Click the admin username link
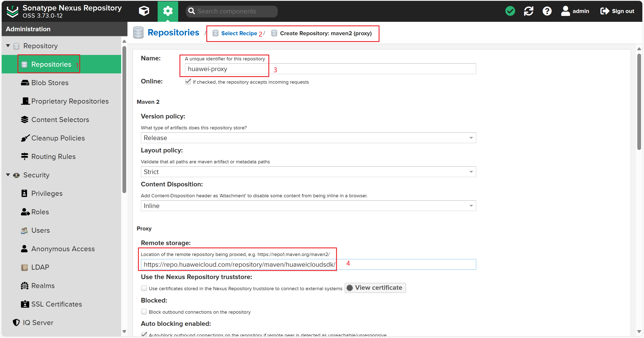This screenshot has width=644, height=338. (x=581, y=11)
